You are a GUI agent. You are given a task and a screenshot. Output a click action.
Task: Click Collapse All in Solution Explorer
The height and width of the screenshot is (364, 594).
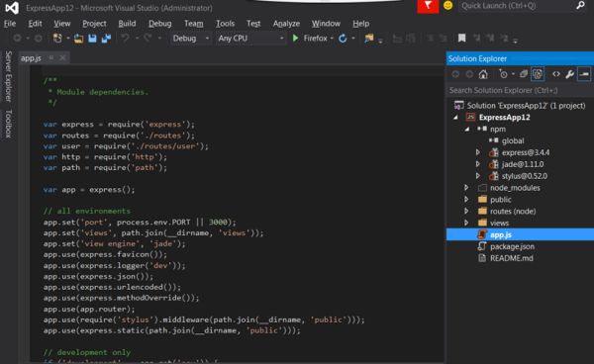click(x=524, y=74)
